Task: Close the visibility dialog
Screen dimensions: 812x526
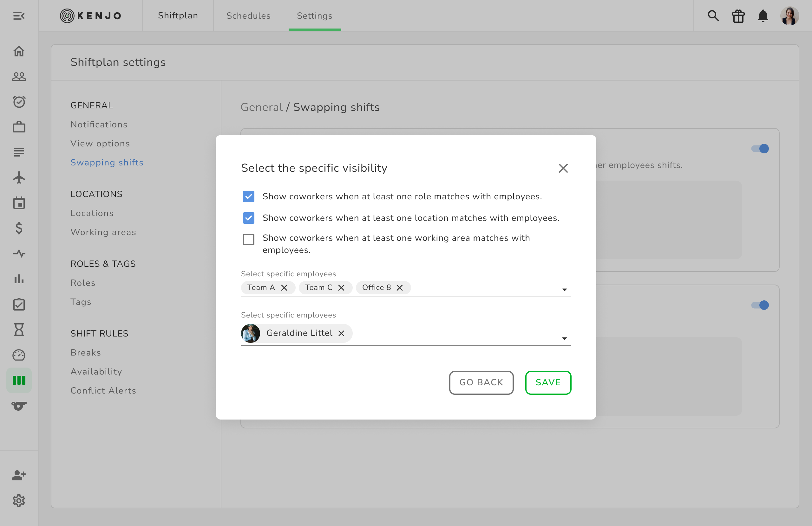Action: tap(563, 168)
